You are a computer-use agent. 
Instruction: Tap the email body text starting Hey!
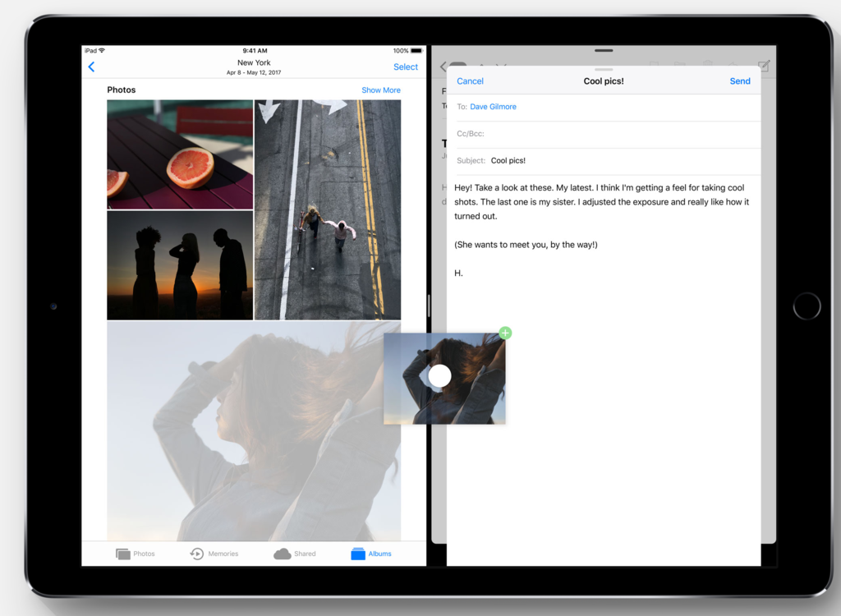pyautogui.click(x=602, y=202)
